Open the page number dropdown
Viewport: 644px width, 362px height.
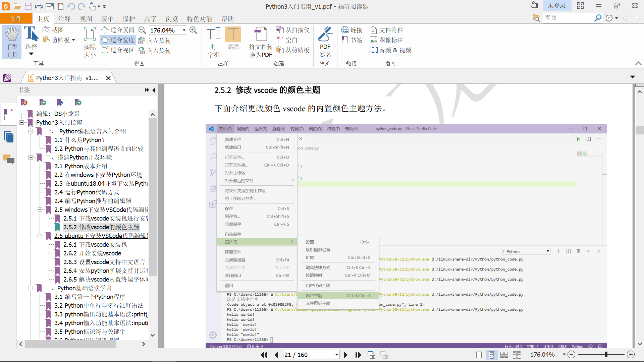pyautogui.click(x=336, y=355)
